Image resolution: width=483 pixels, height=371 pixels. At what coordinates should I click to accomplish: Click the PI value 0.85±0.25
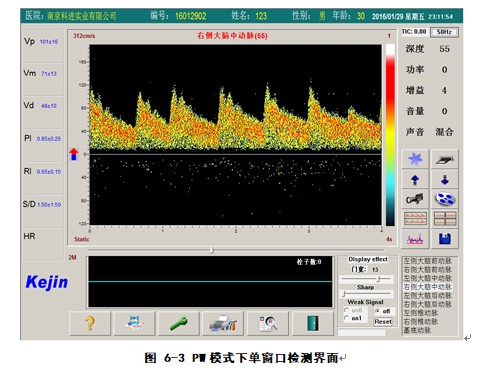tap(49, 139)
